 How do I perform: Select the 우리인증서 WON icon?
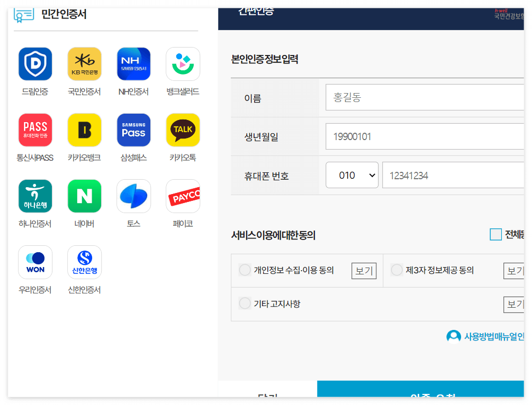35,262
